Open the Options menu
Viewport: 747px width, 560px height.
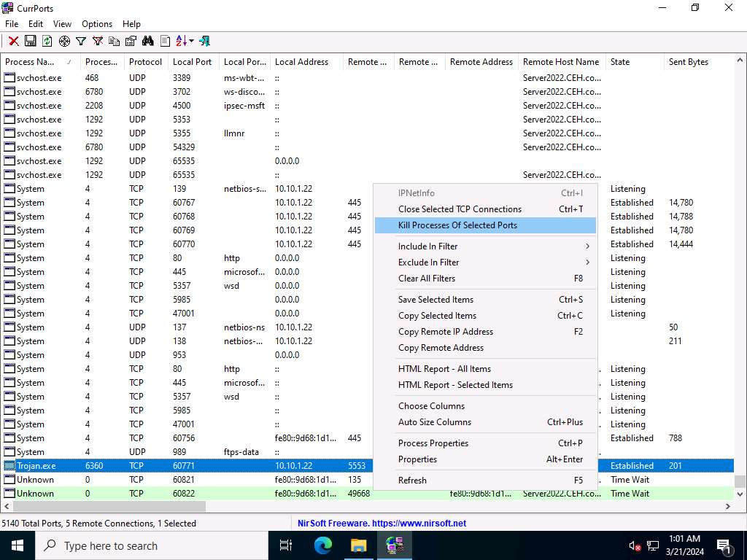[96, 24]
